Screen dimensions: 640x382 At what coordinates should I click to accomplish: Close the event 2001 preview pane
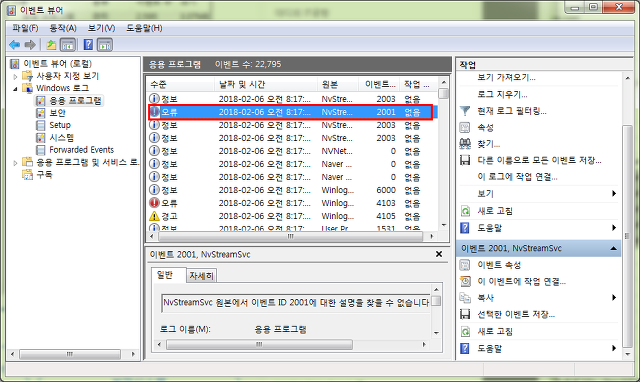click(439, 254)
